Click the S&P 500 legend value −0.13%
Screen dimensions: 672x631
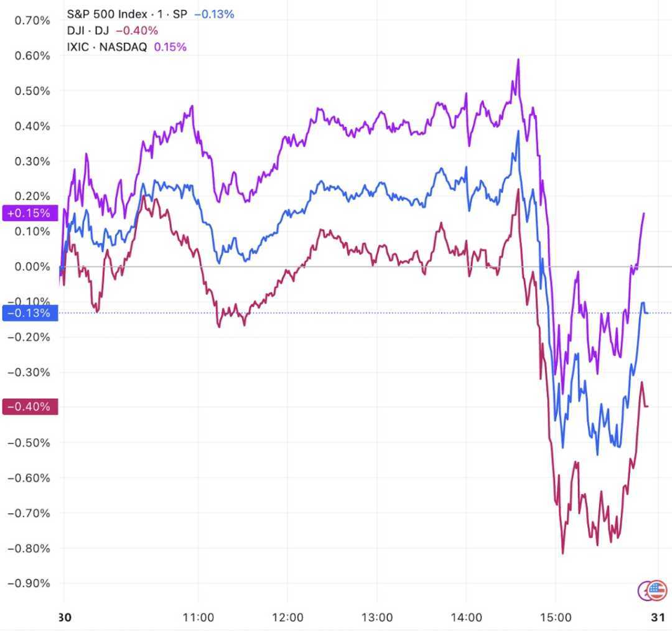(214, 14)
